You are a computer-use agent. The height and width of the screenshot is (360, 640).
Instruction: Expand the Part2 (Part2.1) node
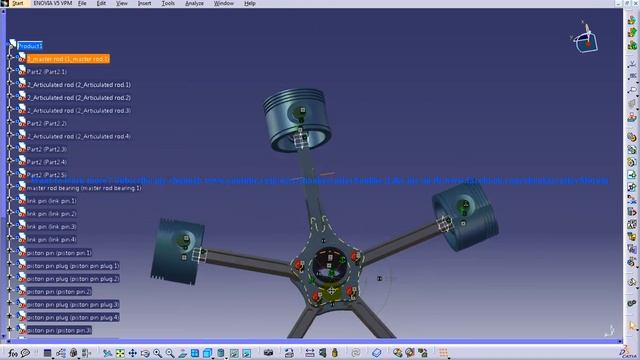tap(10, 71)
